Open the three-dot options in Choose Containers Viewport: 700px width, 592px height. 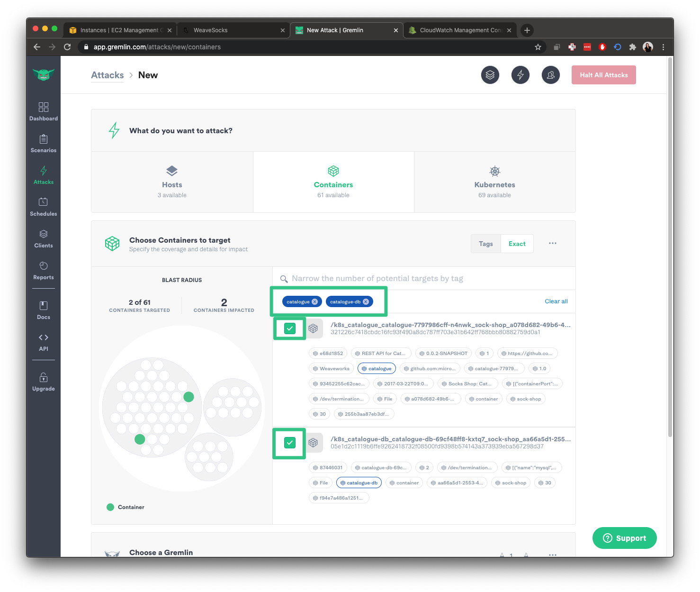click(553, 243)
